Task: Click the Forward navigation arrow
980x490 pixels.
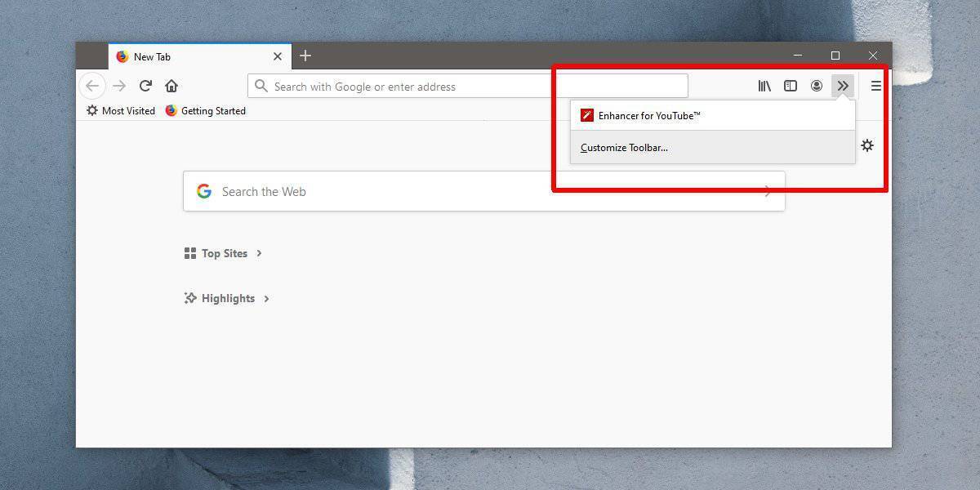Action: coord(119,85)
